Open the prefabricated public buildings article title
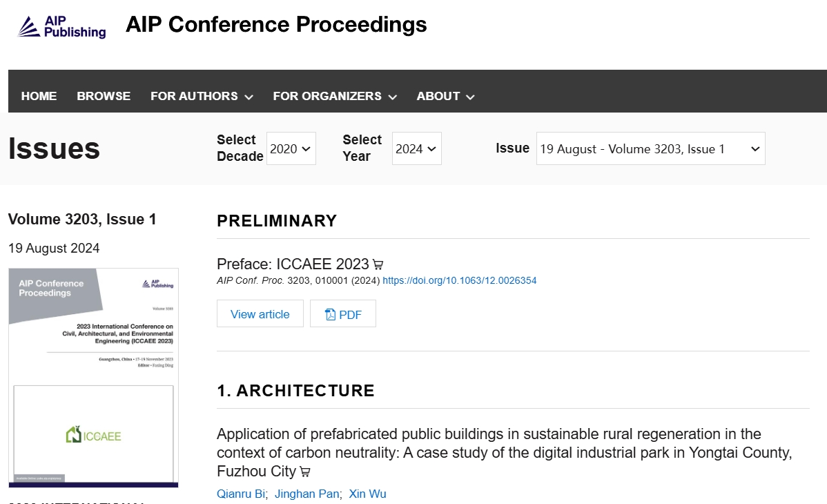 pos(505,452)
